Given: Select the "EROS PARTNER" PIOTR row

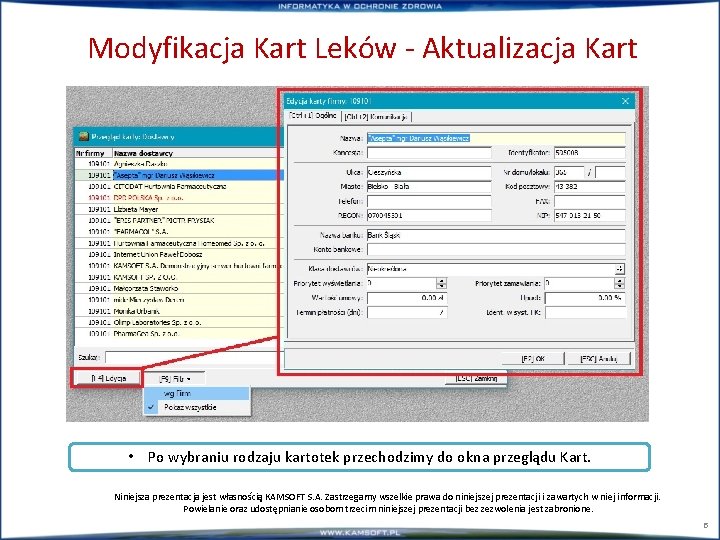Looking at the screenshot, I should tap(179, 220).
